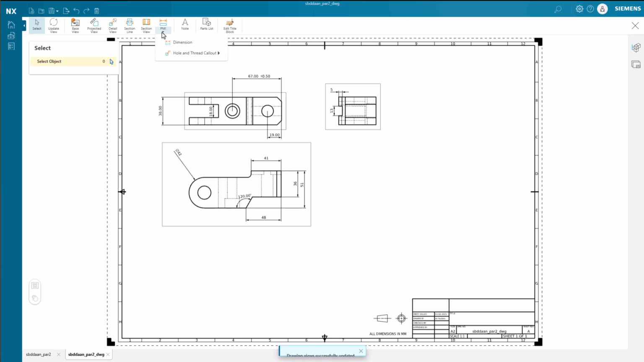Select the Detail View tool
The height and width of the screenshot is (362, 644).
[112, 25]
